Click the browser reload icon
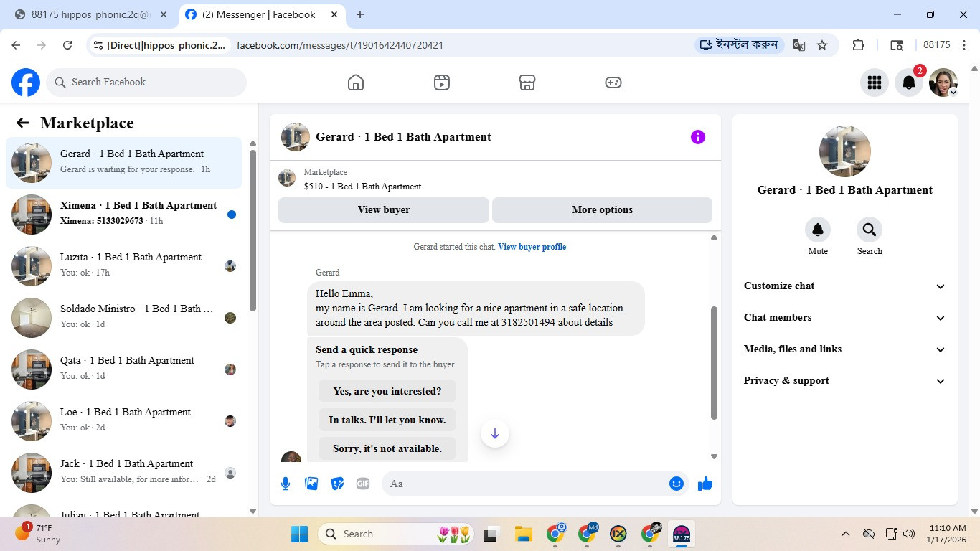This screenshot has width=980, height=551. pos(67,45)
